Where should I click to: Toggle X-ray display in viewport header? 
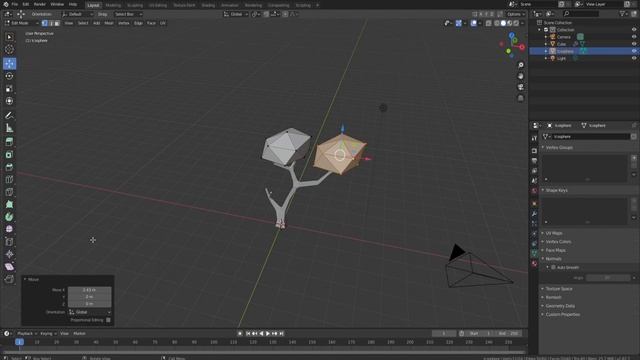click(x=489, y=23)
